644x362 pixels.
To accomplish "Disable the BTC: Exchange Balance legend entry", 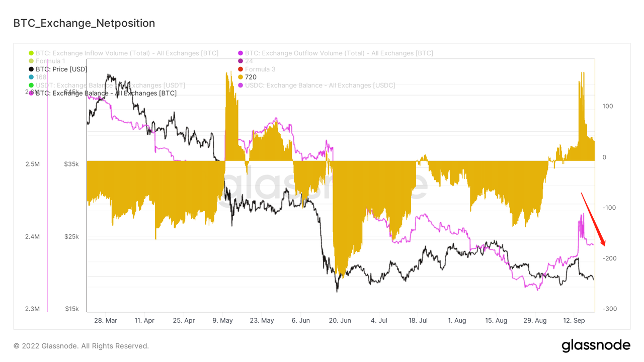I will pos(106,94).
